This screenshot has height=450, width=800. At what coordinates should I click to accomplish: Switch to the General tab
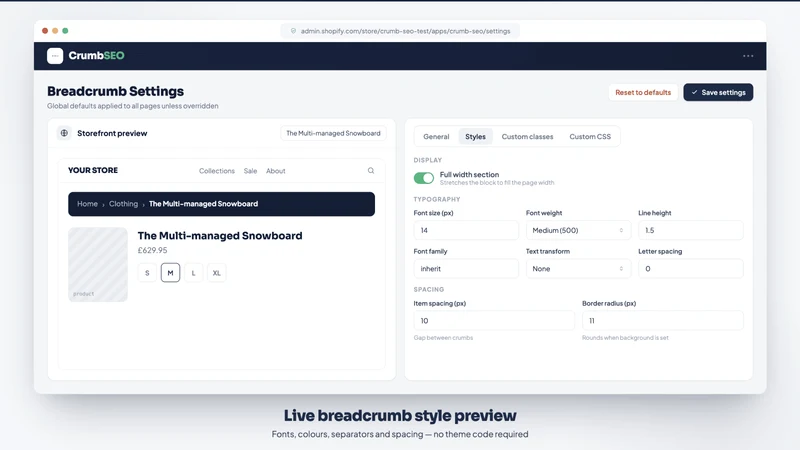click(x=436, y=137)
